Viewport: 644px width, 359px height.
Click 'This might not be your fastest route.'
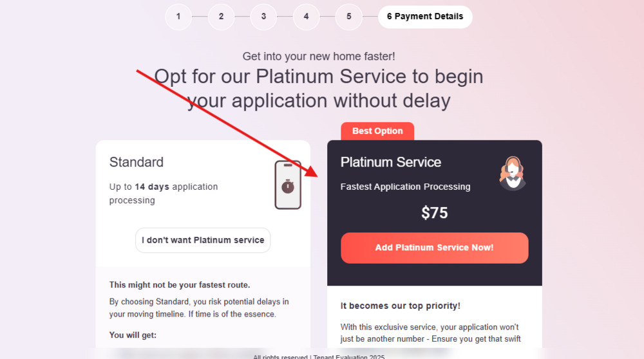coord(180,285)
